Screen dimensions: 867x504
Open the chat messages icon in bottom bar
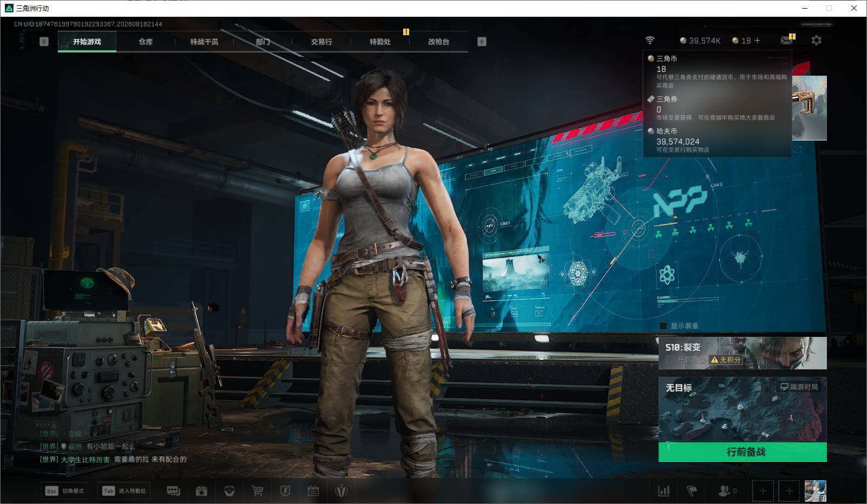173,491
